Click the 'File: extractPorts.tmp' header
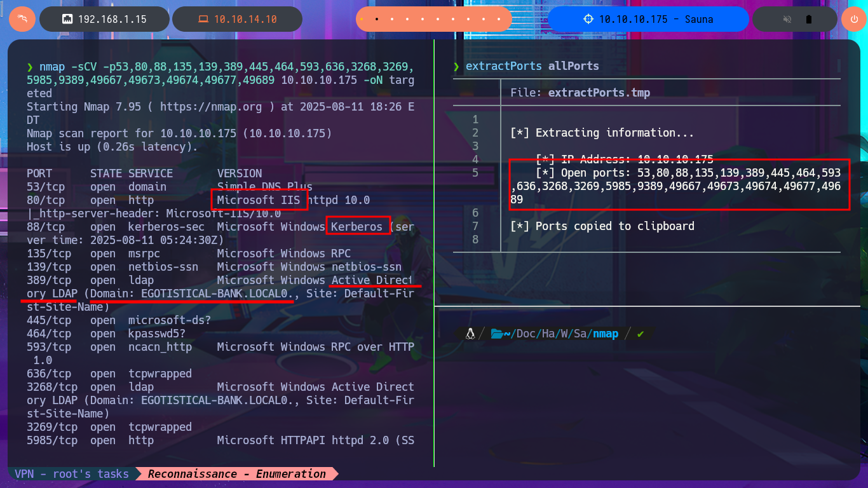The image size is (868, 488). [x=580, y=93]
